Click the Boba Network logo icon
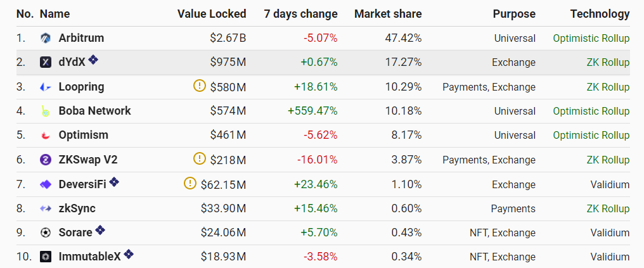 click(x=46, y=111)
